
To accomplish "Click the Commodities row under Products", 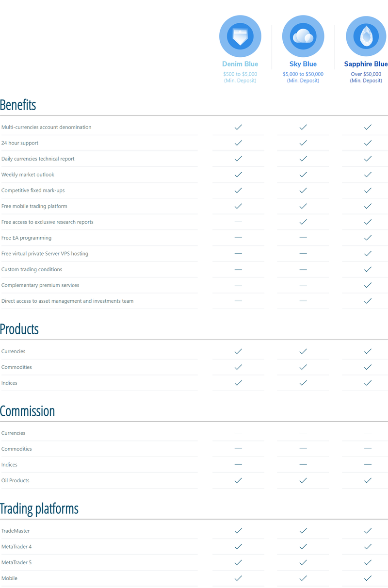I will pyautogui.click(x=194, y=367).
